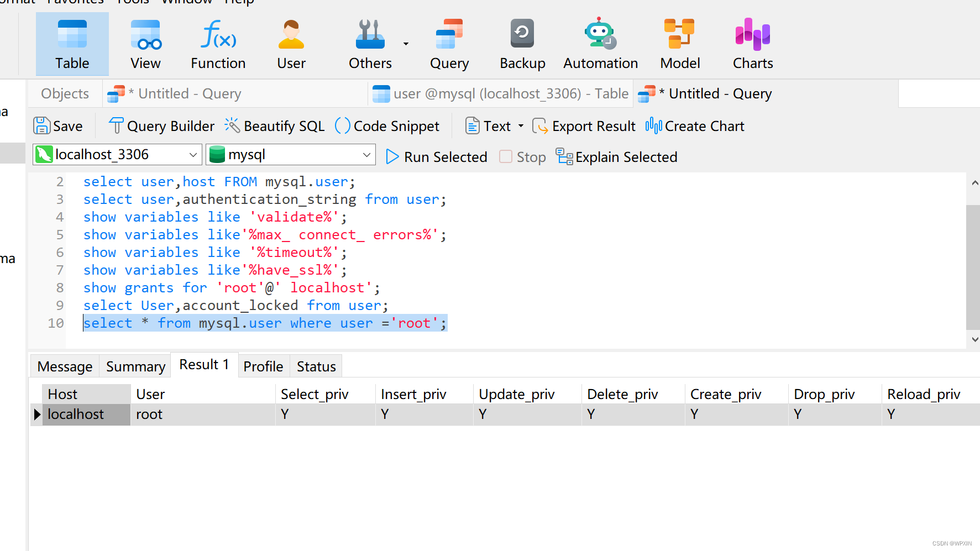
Task: Open the Query tool
Action: point(449,43)
